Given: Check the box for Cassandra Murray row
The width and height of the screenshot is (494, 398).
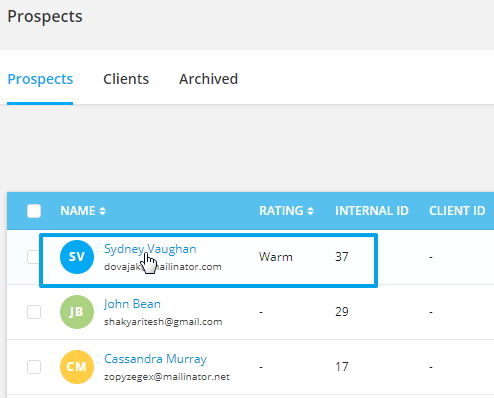Looking at the screenshot, I should click(34, 367).
